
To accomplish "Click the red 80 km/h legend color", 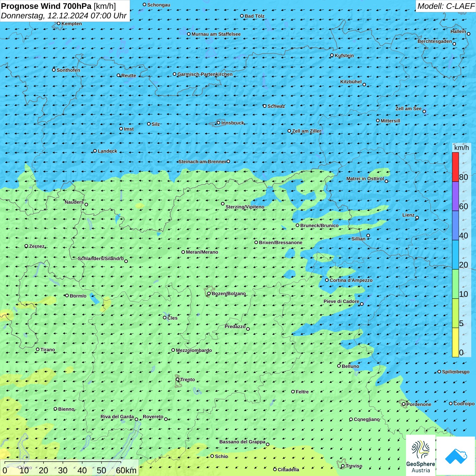I will [455, 167].
